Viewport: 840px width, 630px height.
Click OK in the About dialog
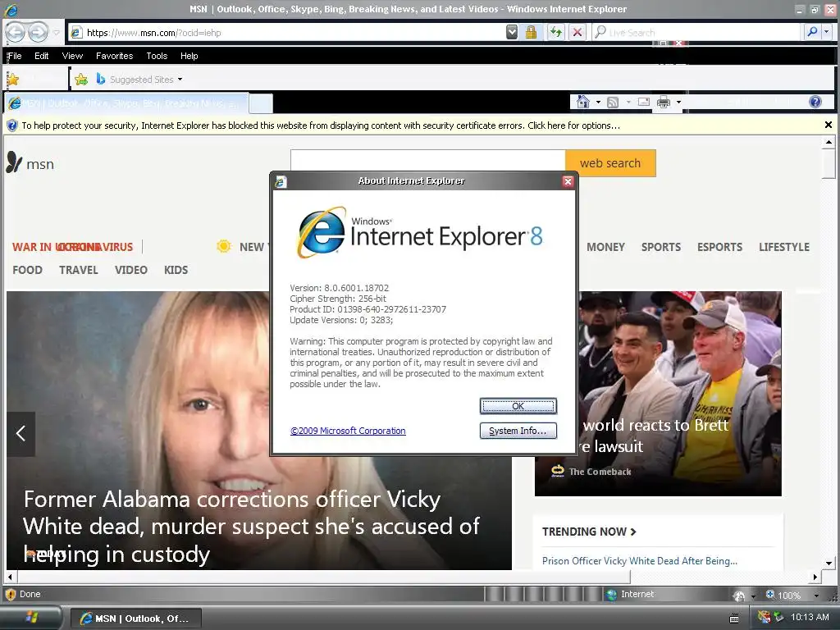518,406
